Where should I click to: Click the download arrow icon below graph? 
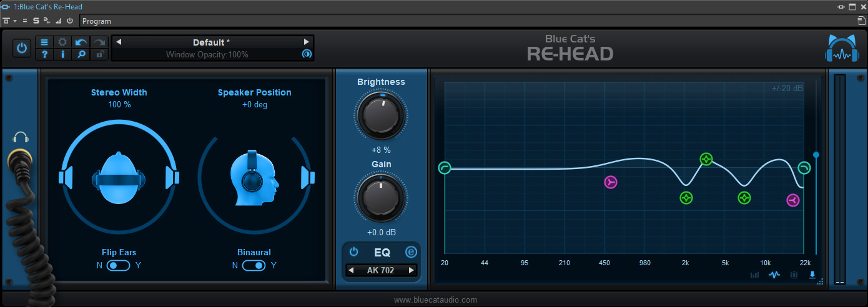coord(812,275)
